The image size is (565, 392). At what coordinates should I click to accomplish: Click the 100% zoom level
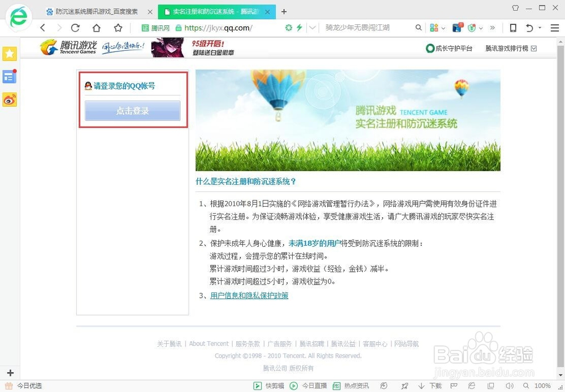coord(542,386)
